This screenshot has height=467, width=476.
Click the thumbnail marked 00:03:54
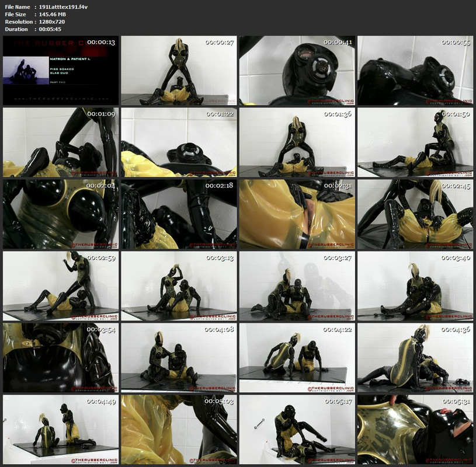point(61,358)
